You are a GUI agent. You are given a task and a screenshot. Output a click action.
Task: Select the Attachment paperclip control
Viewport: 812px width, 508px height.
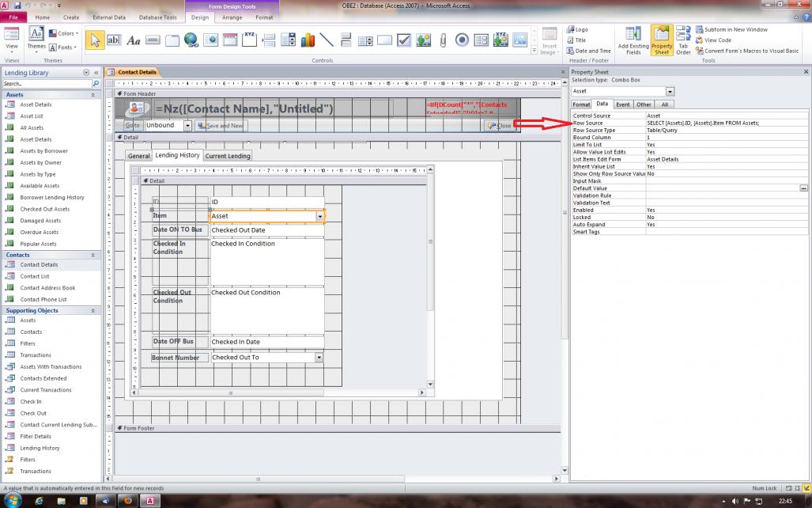(x=443, y=40)
